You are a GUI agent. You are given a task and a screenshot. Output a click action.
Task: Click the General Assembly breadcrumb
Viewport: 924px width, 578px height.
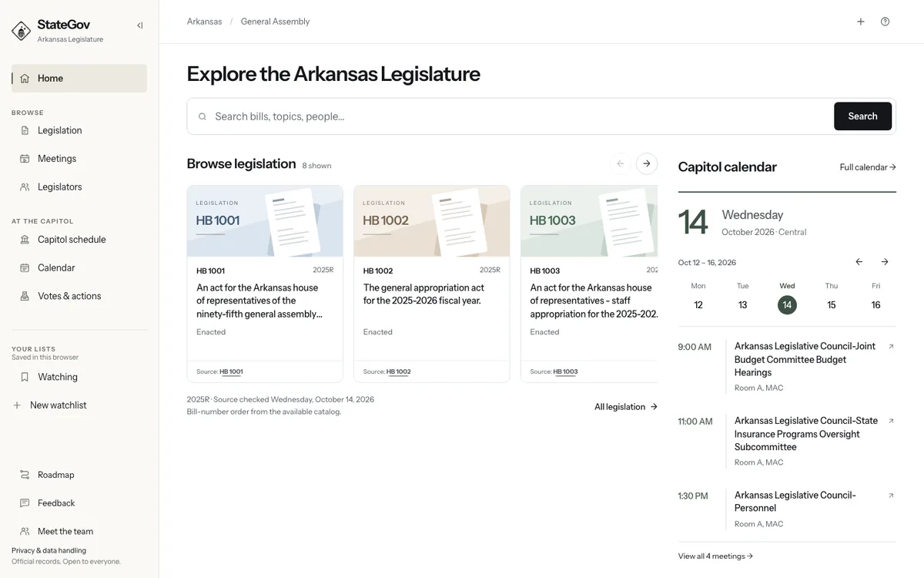pos(275,22)
